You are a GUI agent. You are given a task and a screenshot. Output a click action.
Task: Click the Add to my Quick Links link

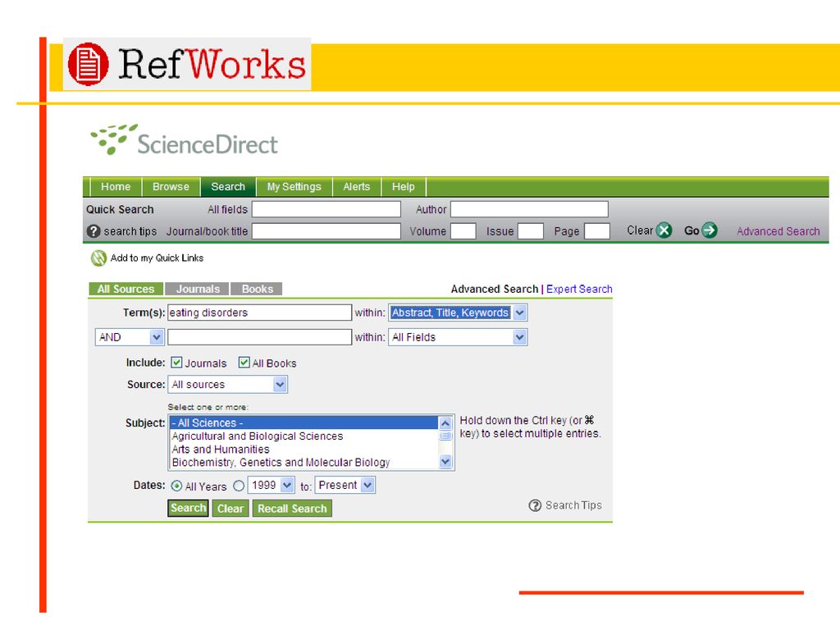pyautogui.click(x=157, y=258)
